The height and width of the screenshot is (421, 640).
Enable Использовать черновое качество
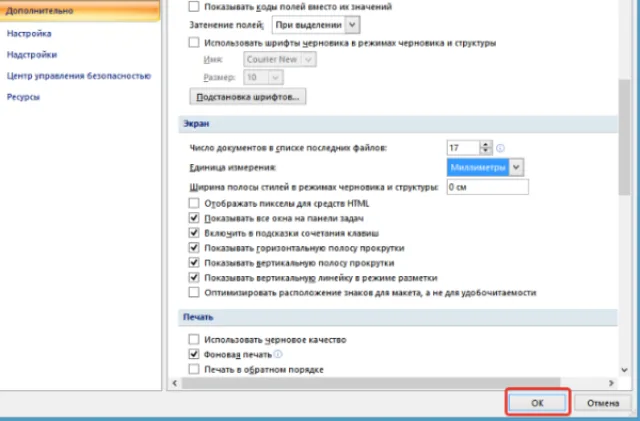(194, 339)
